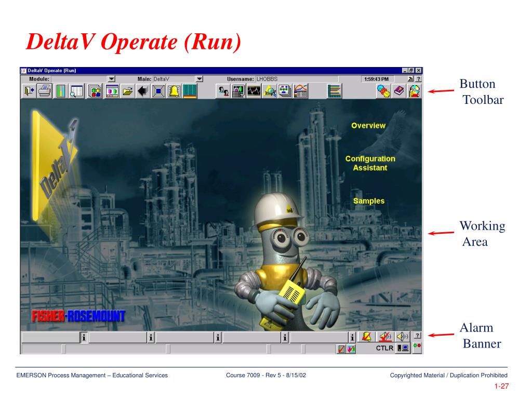Click the Username field showing LHOBBS
This screenshot has height=399, width=532.
pos(296,79)
